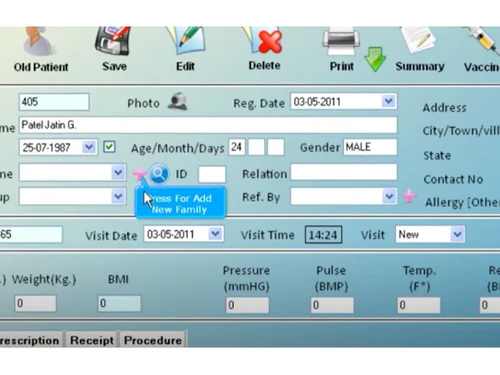This screenshot has width=500, height=375.
Task: Click the 'State' label
Action: 437,155
